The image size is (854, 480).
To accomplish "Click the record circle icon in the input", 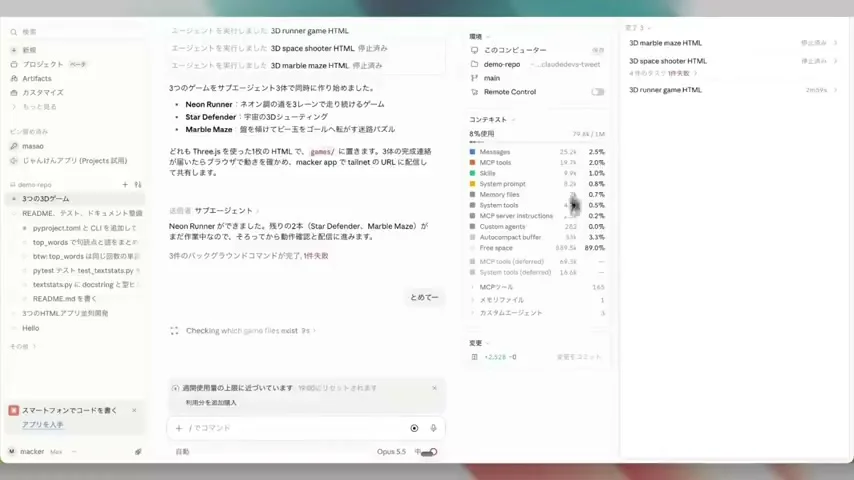I will (414, 428).
